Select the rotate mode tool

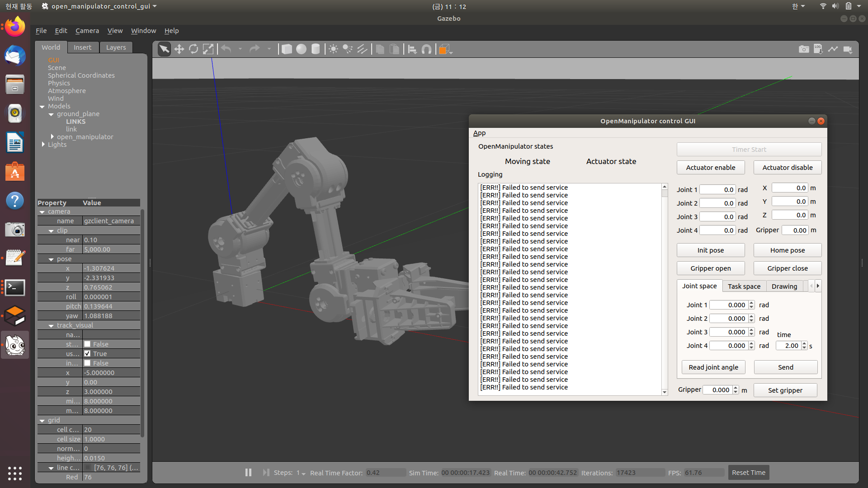pos(193,49)
